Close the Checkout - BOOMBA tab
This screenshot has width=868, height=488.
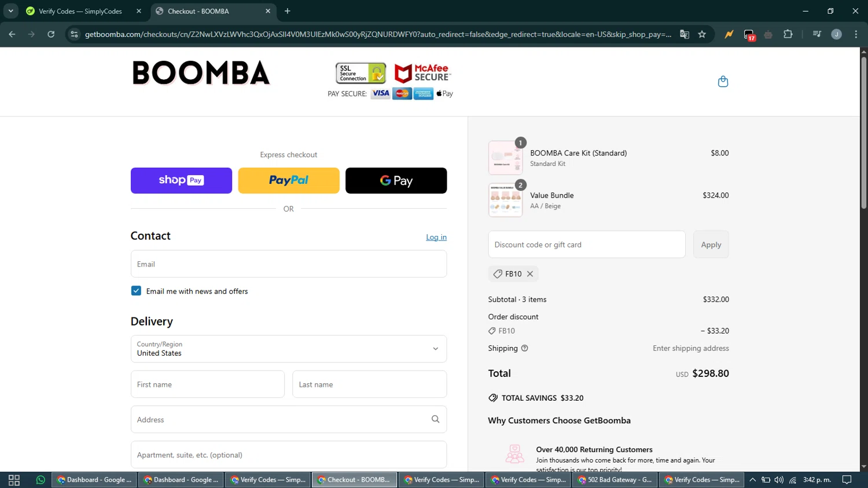[268, 11]
